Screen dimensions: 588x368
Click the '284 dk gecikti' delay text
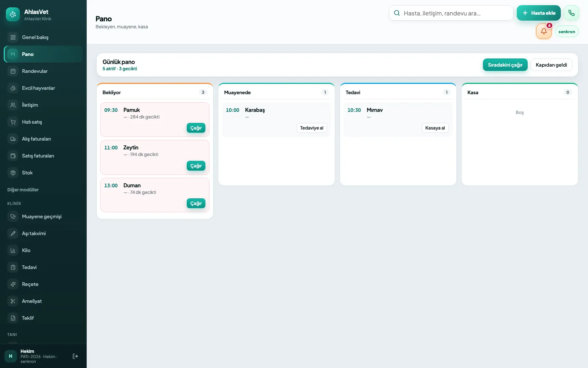pyautogui.click(x=145, y=117)
